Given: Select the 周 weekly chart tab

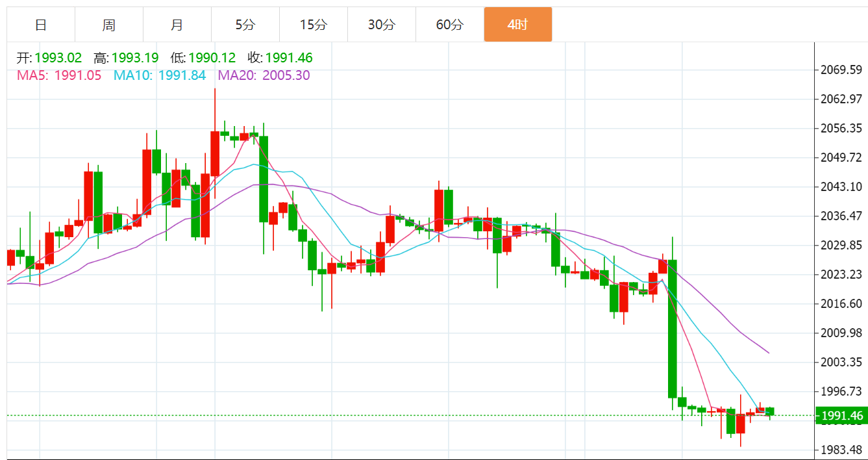Looking at the screenshot, I should tap(109, 25).
